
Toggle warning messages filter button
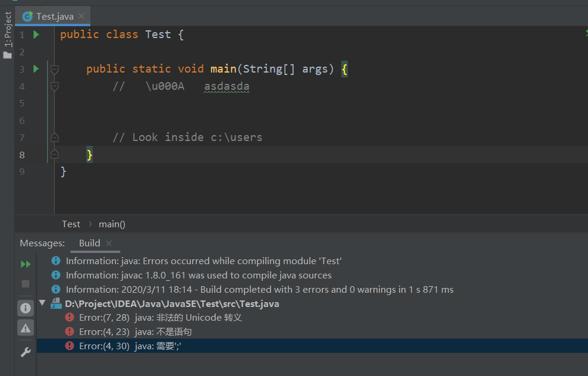pyautogui.click(x=26, y=328)
